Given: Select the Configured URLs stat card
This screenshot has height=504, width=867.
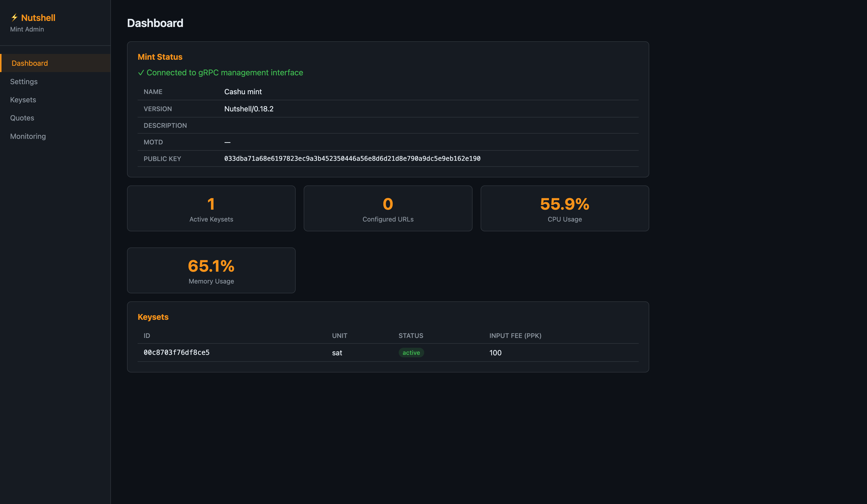Looking at the screenshot, I should click(x=388, y=208).
